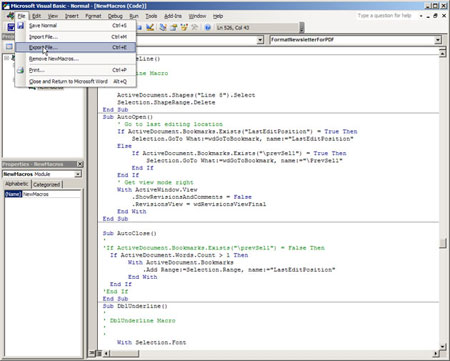Screen dimensions: 450x361
Task: Choose Save Normal from the File menu
Action: (x=76, y=25)
